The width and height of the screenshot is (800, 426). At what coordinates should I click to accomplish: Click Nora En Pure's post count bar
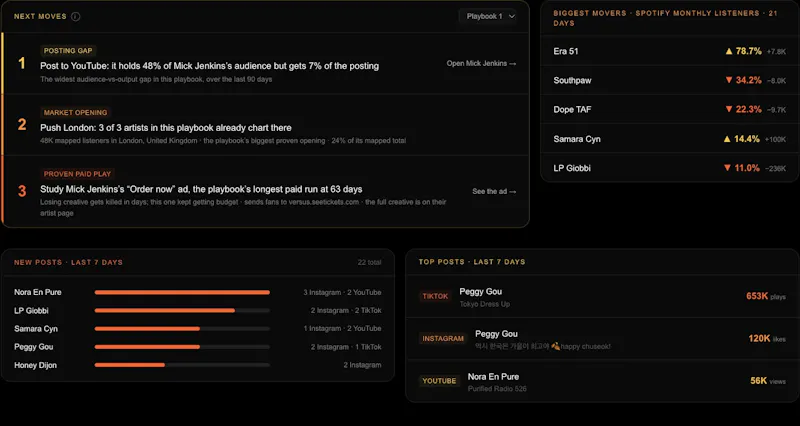pyautogui.click(x=182, y=292)
